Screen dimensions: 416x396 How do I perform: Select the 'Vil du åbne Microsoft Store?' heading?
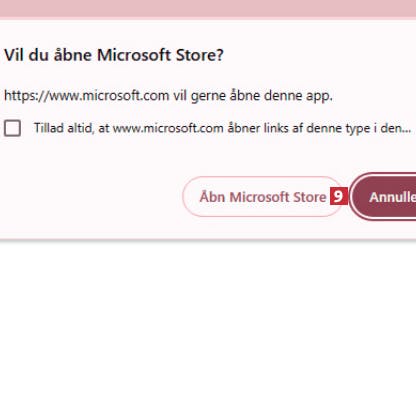(114, 55)
